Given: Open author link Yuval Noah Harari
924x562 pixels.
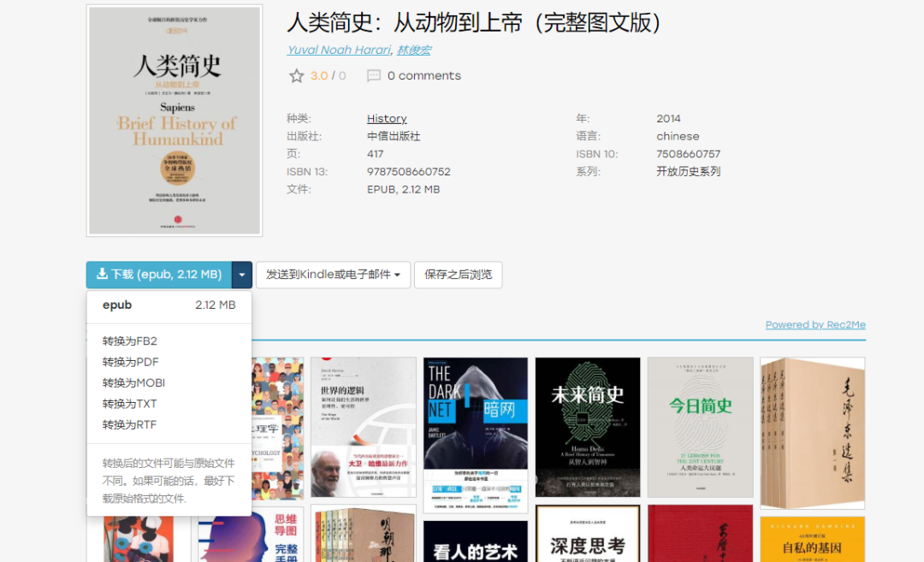Looking at the screenshot, I should (x=339, y=50).
